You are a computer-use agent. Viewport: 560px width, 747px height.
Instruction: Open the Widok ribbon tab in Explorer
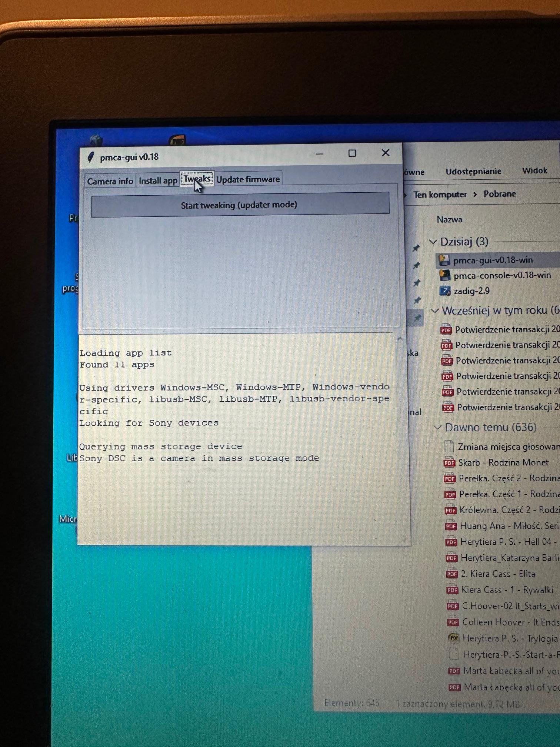pos(534,171)
